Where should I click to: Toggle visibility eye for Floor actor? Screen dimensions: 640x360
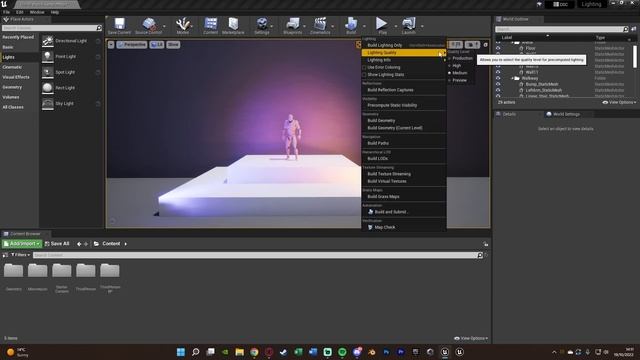498,48
